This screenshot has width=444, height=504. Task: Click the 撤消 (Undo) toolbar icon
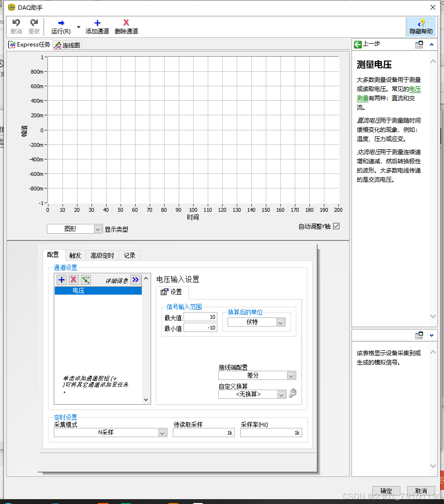point(16,23)
